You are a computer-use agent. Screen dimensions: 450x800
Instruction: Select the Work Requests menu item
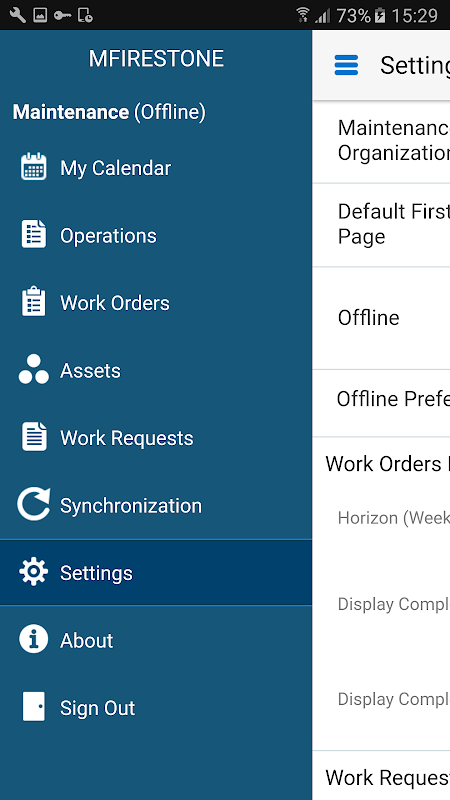(x=156, y=438)
